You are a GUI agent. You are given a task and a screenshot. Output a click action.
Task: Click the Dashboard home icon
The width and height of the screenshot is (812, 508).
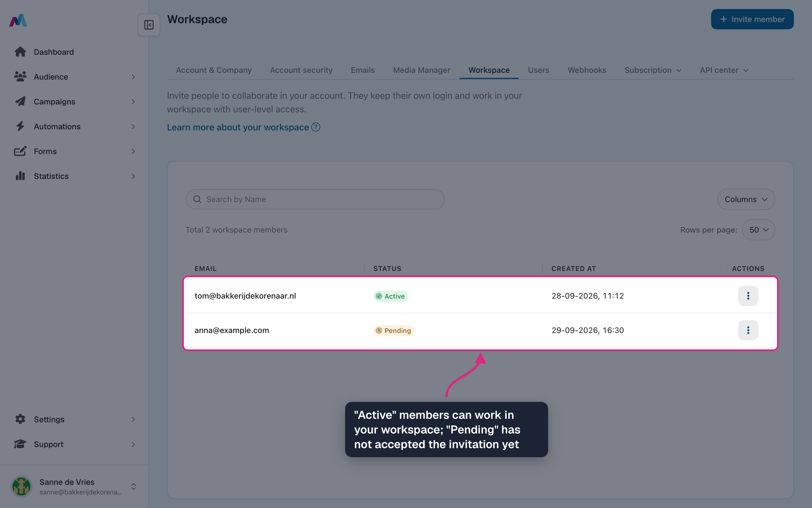pyautogui.click(x=20, y=52)
